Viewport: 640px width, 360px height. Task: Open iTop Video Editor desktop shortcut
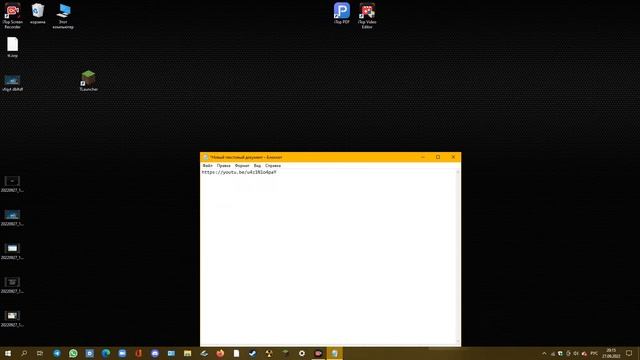point(367,16)
